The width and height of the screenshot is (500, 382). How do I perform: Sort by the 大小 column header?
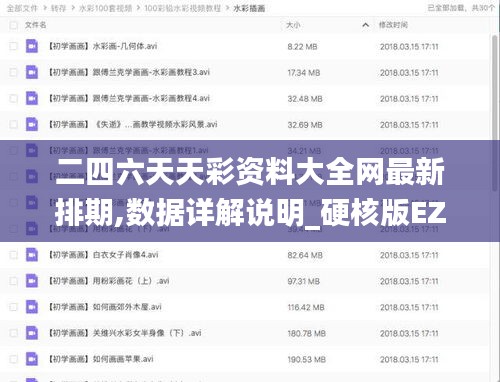click(293, 25)
